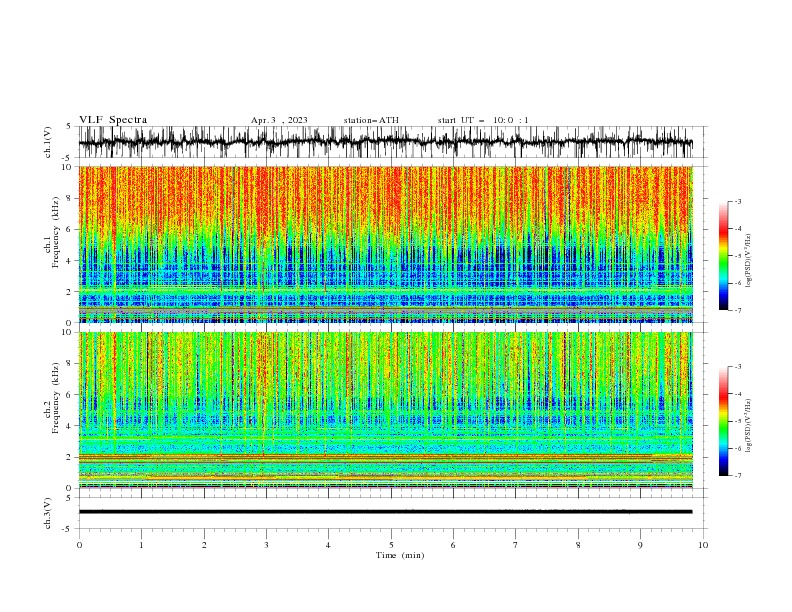Viewport: 792px width, 612px height.
Task: Click the ch.2 Frequency (kHz) axis label
Action: coord(51,398)
